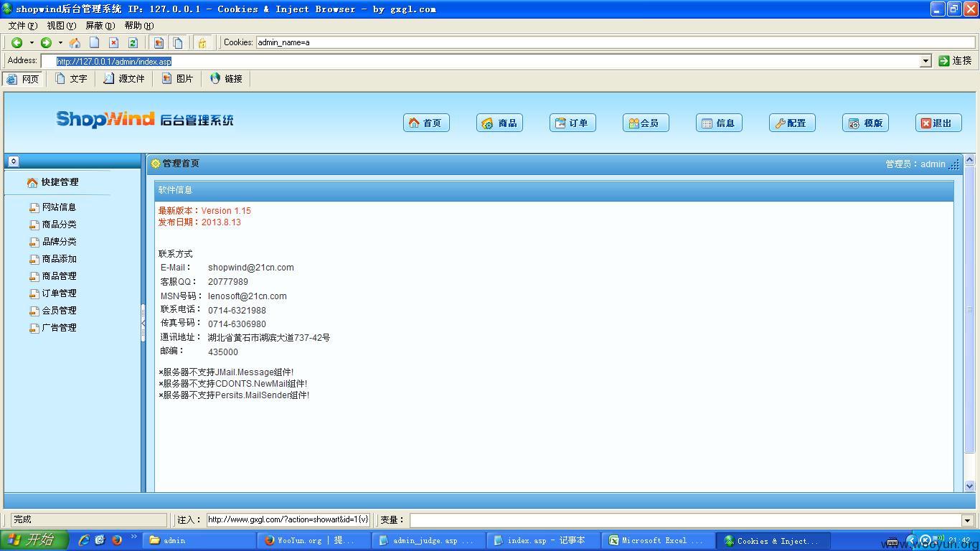Open the 模版 template navigation button
The width and height of the screenshot is (980, 551).
[865, 123]
